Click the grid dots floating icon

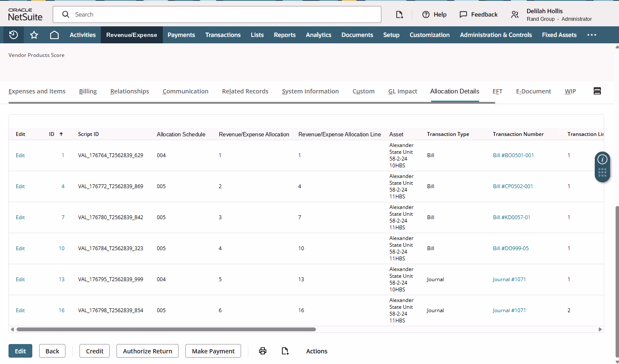[x=602, y=173]
